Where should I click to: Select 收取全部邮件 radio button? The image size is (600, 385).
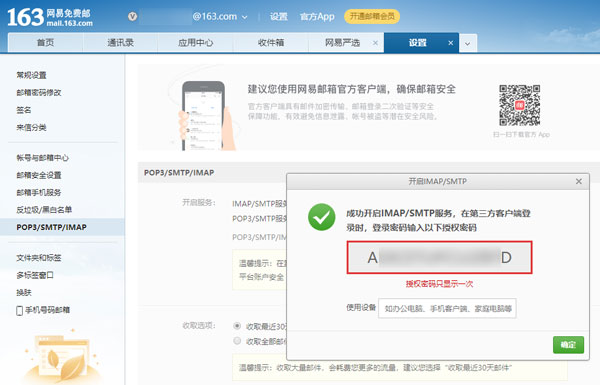[237, 341]
